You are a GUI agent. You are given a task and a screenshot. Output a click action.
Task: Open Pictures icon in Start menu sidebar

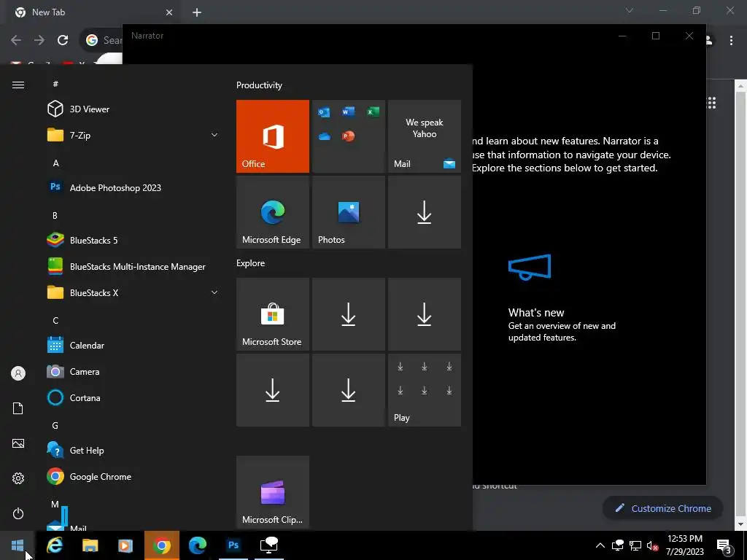18,443
